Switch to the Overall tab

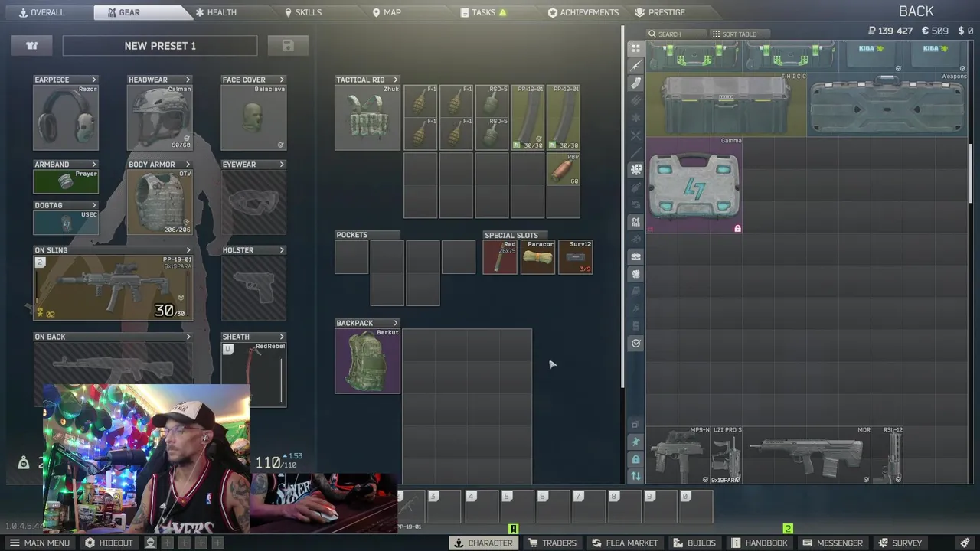[x=41, y=12]
